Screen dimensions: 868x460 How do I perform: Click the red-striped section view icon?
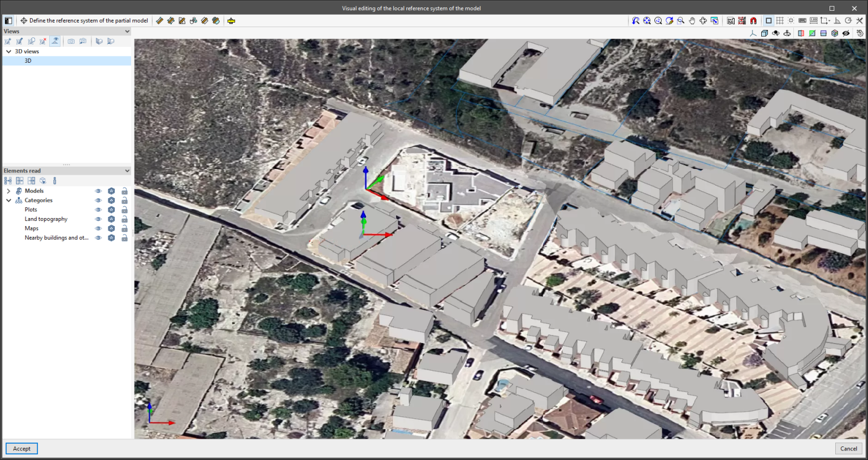pos(801,33)
